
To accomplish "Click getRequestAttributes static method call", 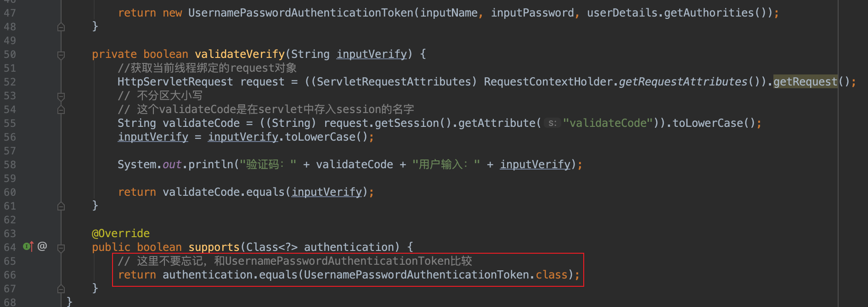I will pos(683,82).
